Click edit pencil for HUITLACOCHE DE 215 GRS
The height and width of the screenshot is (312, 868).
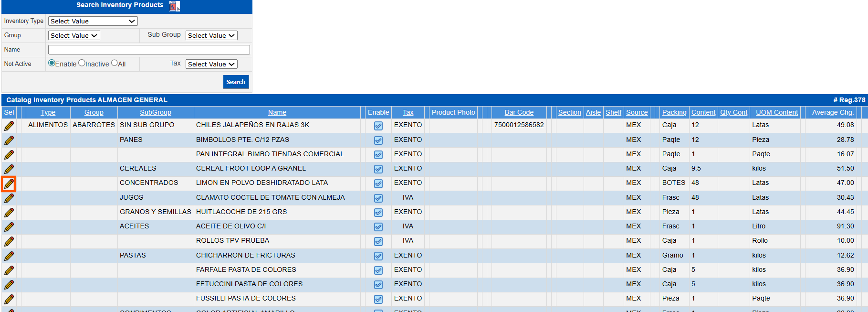click(9, 213)
